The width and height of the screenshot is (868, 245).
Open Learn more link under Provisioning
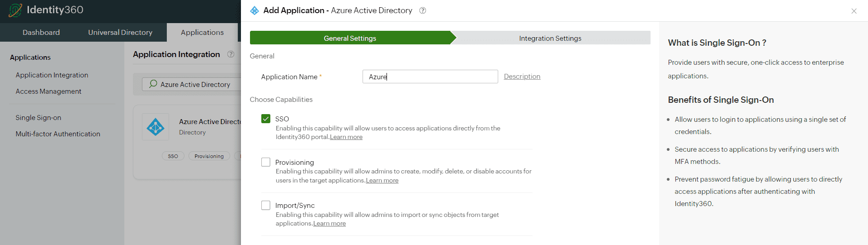382,180
